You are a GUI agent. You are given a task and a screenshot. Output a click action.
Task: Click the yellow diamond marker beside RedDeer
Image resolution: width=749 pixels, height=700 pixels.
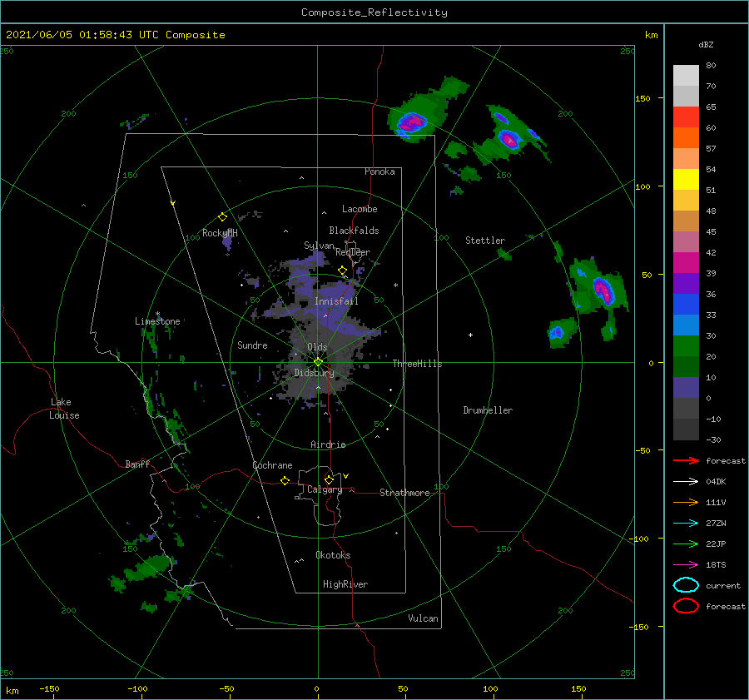[343, 271]
